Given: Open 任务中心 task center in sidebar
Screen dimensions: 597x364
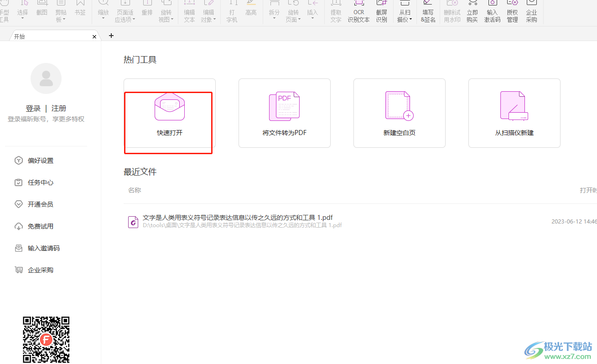Looking at the screenshot, I should (34, 182).
